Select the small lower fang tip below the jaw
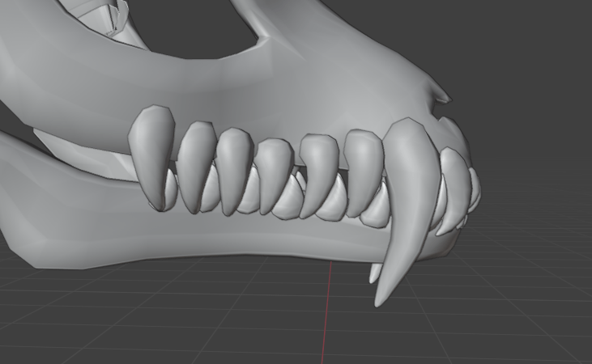592x364 pixels. pyautogui.click(x=374, y=274)
